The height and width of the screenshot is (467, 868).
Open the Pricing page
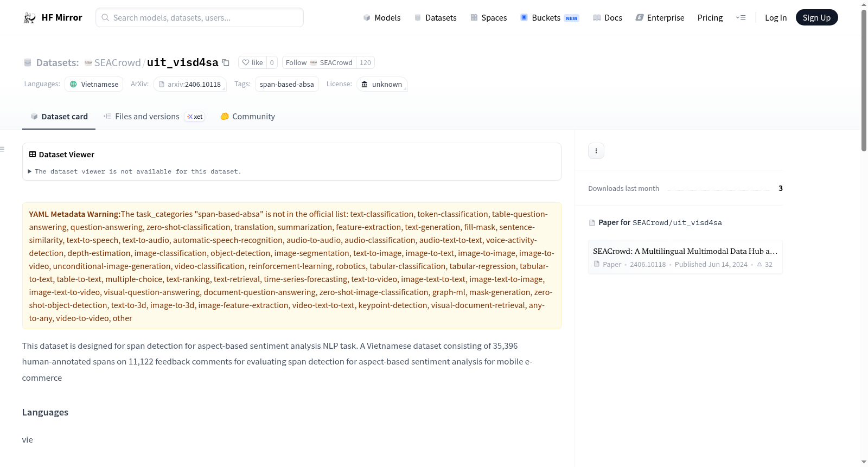click(710, 18)
